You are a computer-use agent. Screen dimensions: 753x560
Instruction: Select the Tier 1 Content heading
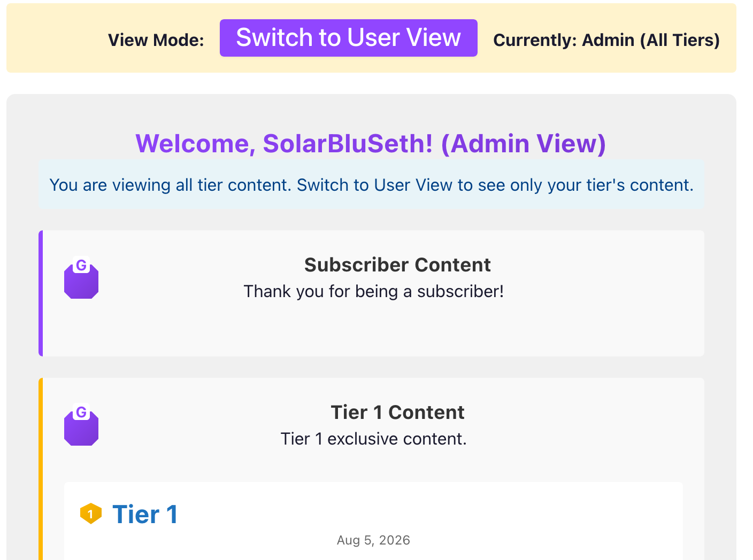pyautogui.click(x=397, y=413)
